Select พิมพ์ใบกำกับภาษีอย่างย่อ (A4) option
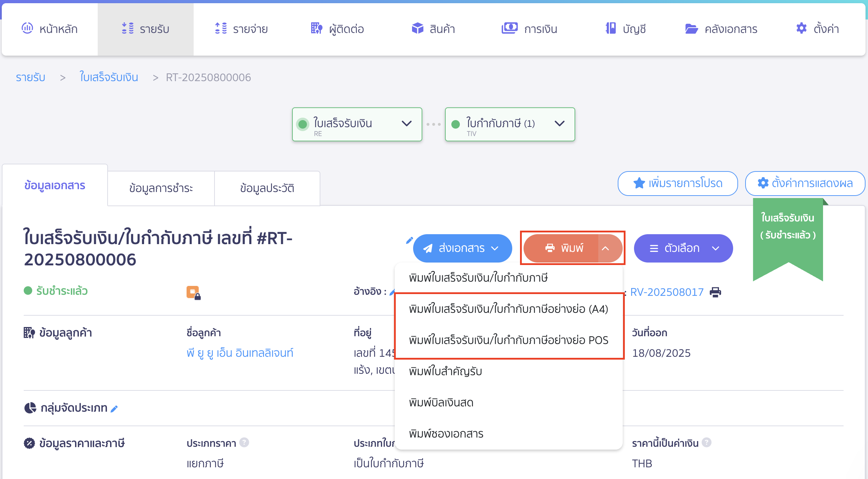Screen dimensions: 868x479 [509, 309]
